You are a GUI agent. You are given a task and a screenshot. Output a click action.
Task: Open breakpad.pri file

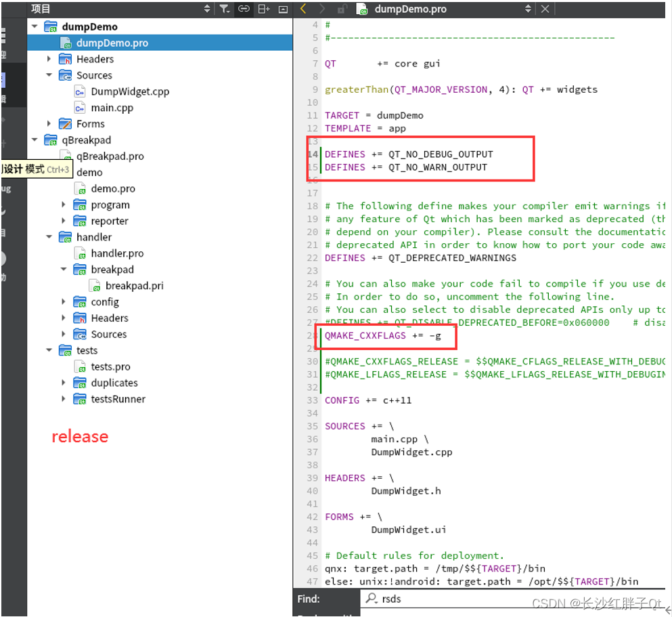point(134,286)
